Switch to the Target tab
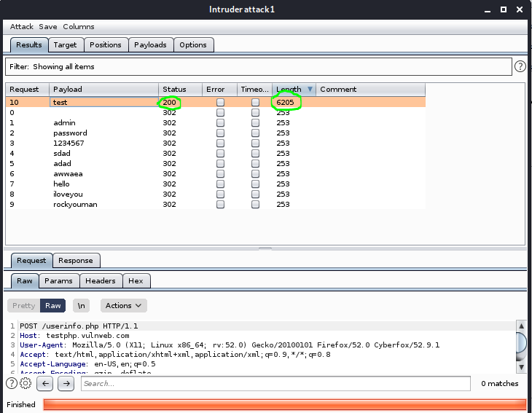532x413 pixels. pos(65,44)
